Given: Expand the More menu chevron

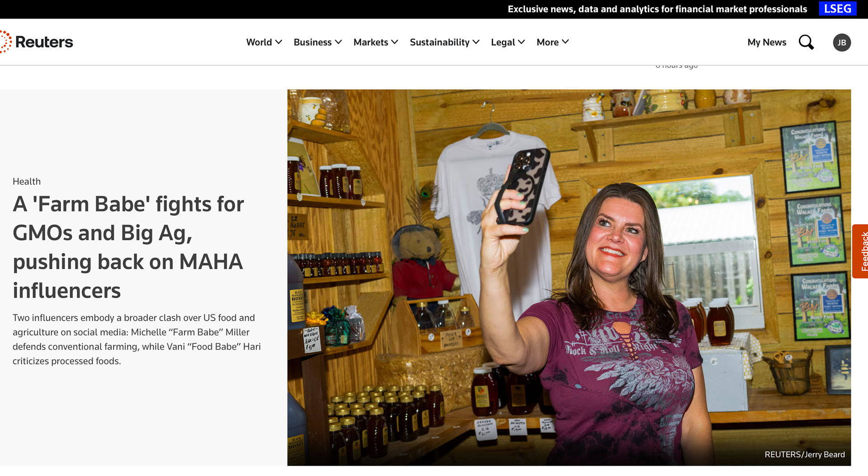Looking at the screenshot, I should pos(565,42).
